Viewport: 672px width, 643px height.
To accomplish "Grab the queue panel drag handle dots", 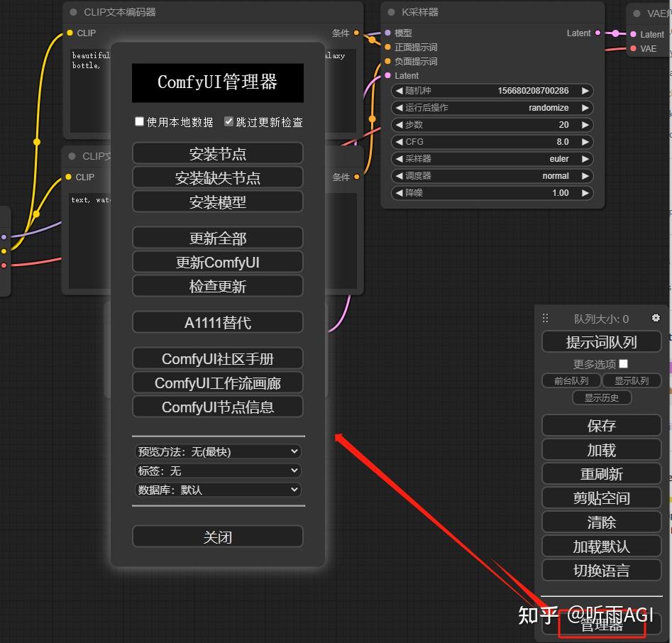I will pyautogui.click(x=545, y=318).
